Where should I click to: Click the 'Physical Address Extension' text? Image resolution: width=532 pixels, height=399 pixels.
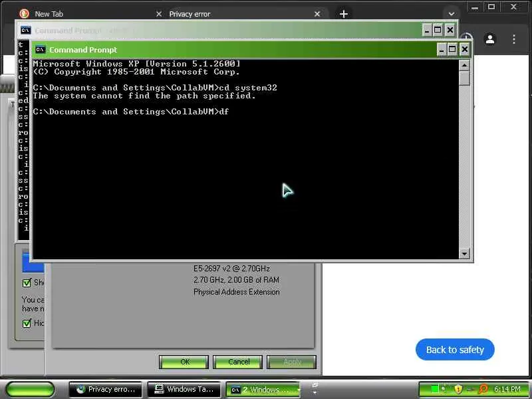click(237, 292)
